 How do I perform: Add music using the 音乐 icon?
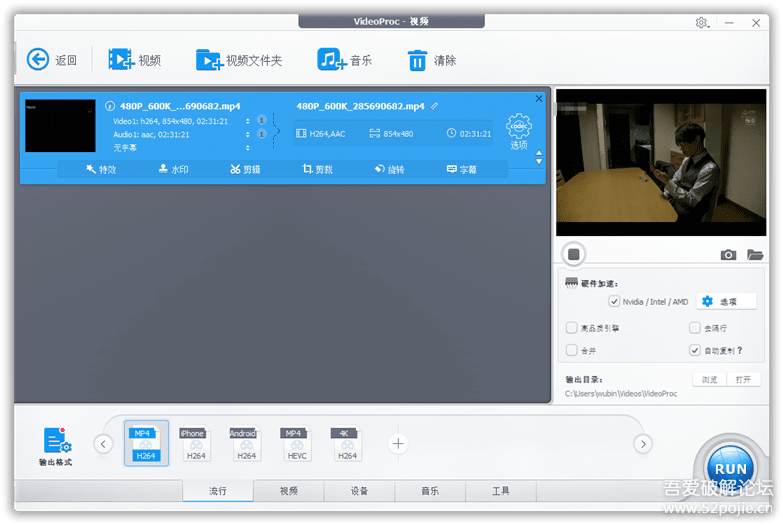[x=331, y=60]
